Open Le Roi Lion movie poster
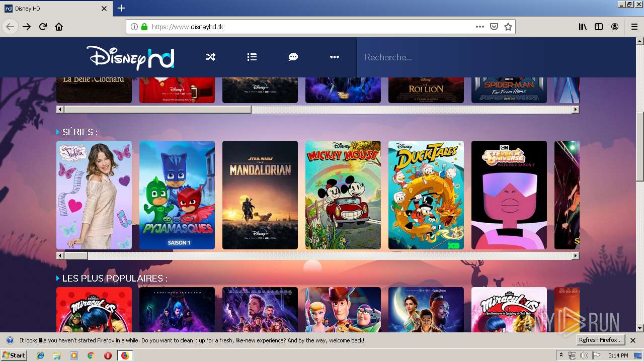The image size is (644, 362). click(x=426, y=90)
